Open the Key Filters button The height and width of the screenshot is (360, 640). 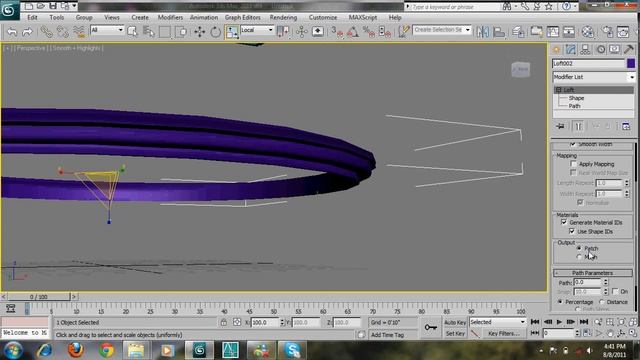(x=504, y=333)
